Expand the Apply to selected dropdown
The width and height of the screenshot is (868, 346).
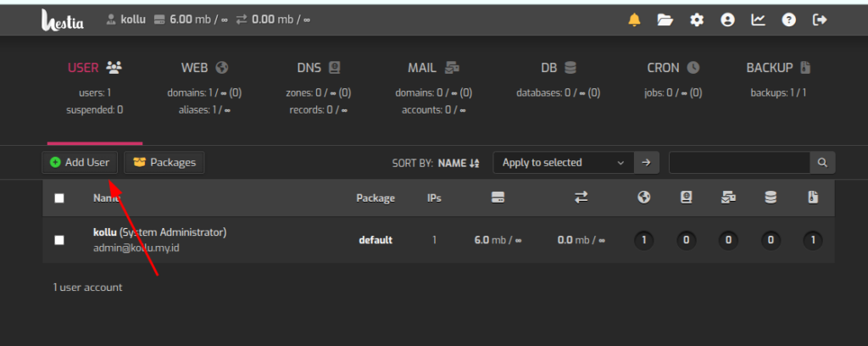coord(563,163)
